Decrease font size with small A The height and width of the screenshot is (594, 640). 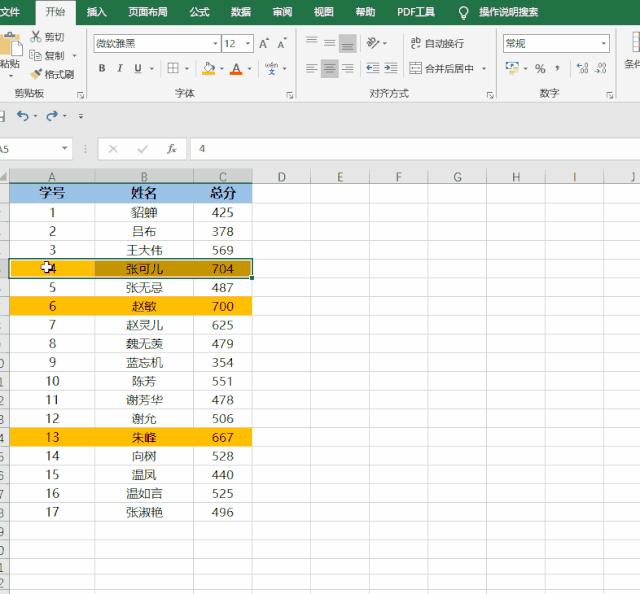pos(282,43)
